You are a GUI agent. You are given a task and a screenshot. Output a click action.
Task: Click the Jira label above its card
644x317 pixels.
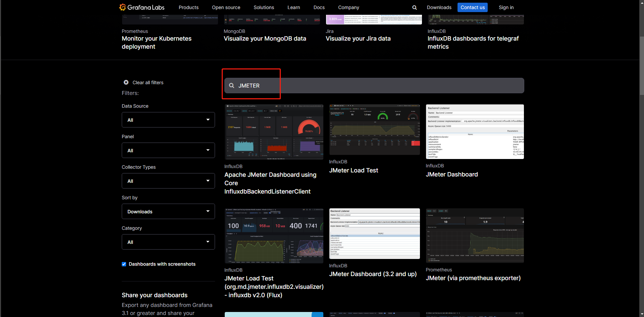(x=330, y=31)
